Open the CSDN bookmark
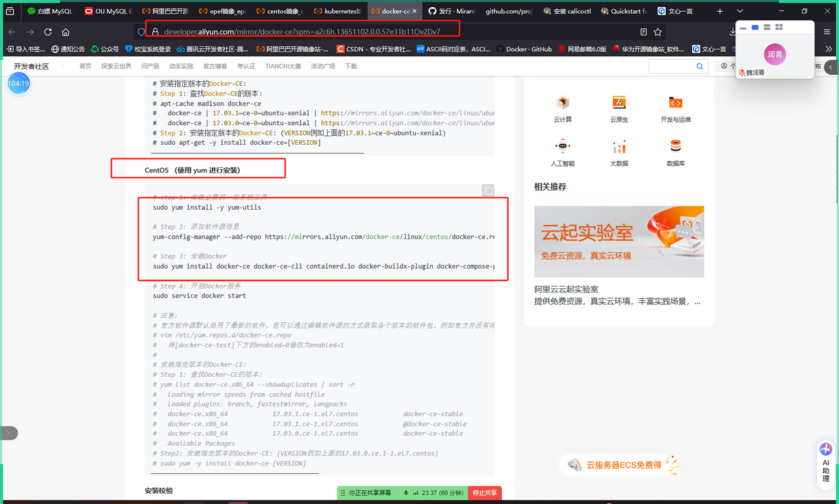Screen dimensions: 839x504 [374, 48]
